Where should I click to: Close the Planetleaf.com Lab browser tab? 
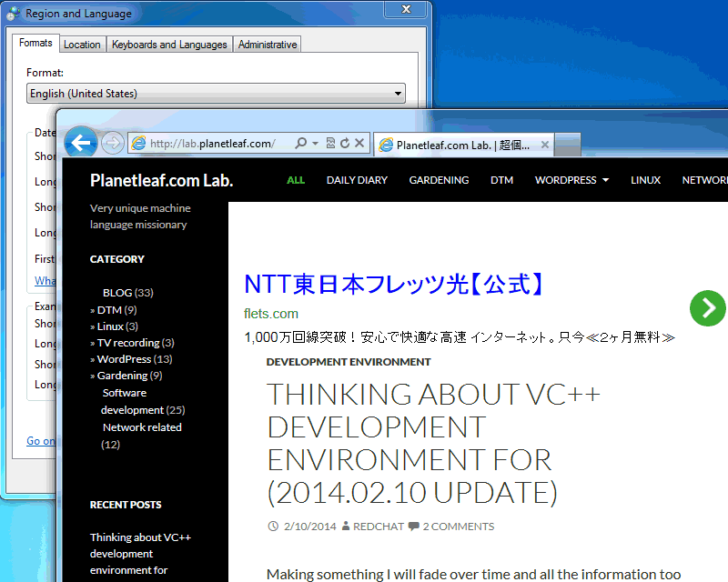545,145
